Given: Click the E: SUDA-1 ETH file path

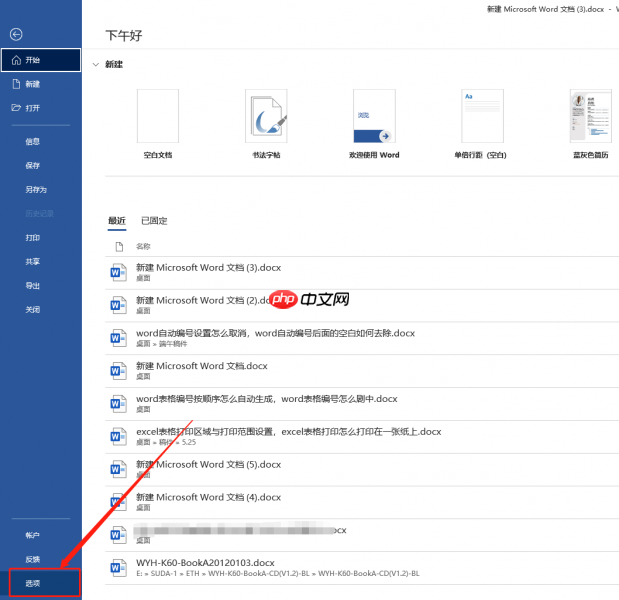Looking at the screenshot, I should click(278, 574).
